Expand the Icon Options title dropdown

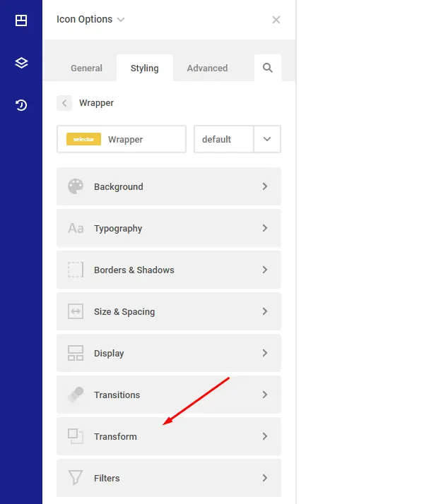tap(121, 20)
